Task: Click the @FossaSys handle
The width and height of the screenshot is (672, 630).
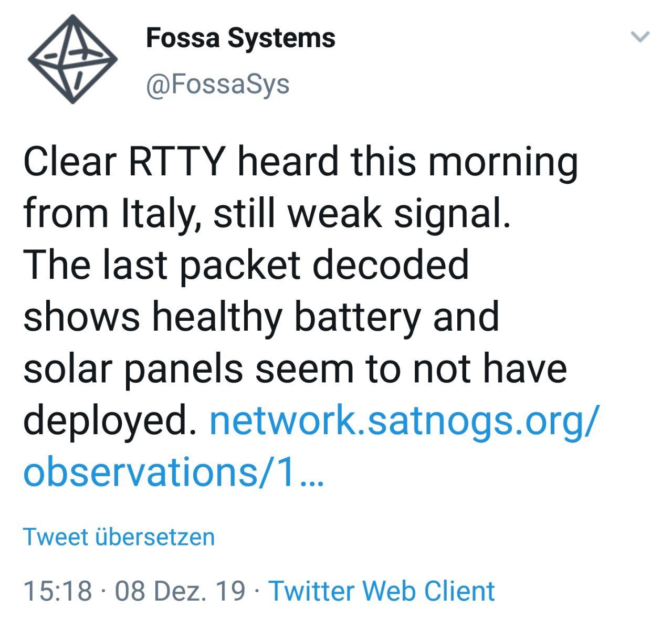Action: coord(217,85)
